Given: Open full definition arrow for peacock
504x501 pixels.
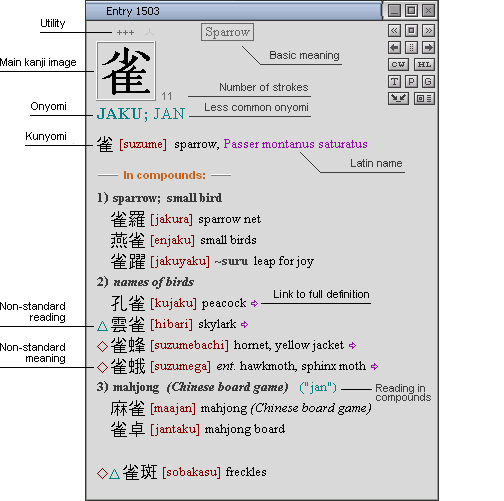Looking at the screenshot, I should (x=254, y=303).
